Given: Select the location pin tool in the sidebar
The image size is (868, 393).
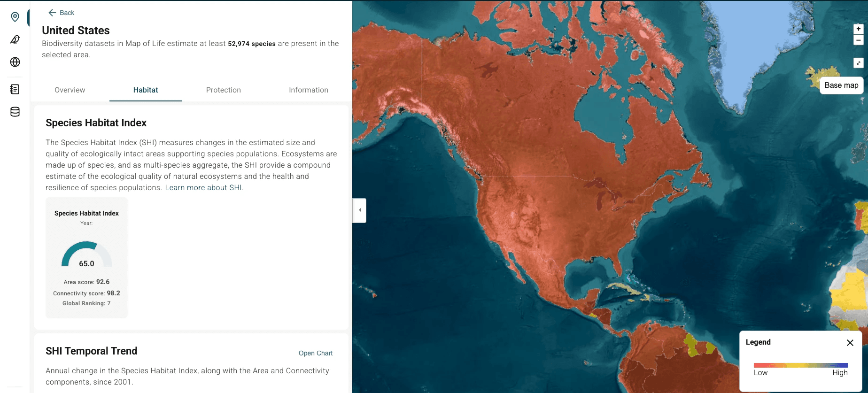Looking at the screenshot, I should tap(15, 17).
